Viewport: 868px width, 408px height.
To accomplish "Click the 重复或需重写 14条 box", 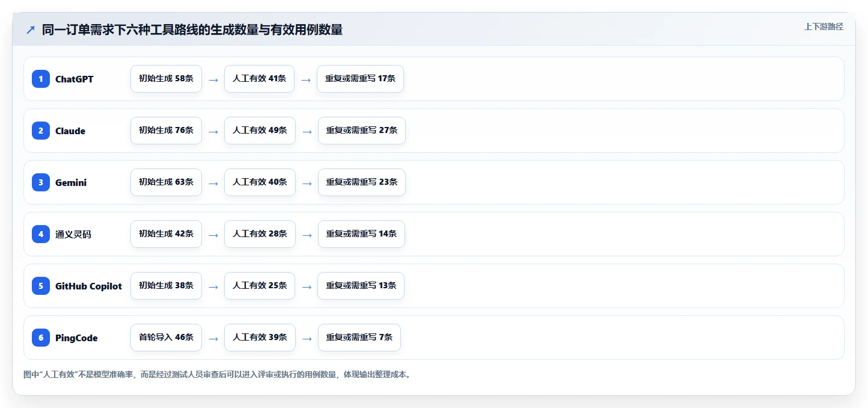I will coord(361,234).
